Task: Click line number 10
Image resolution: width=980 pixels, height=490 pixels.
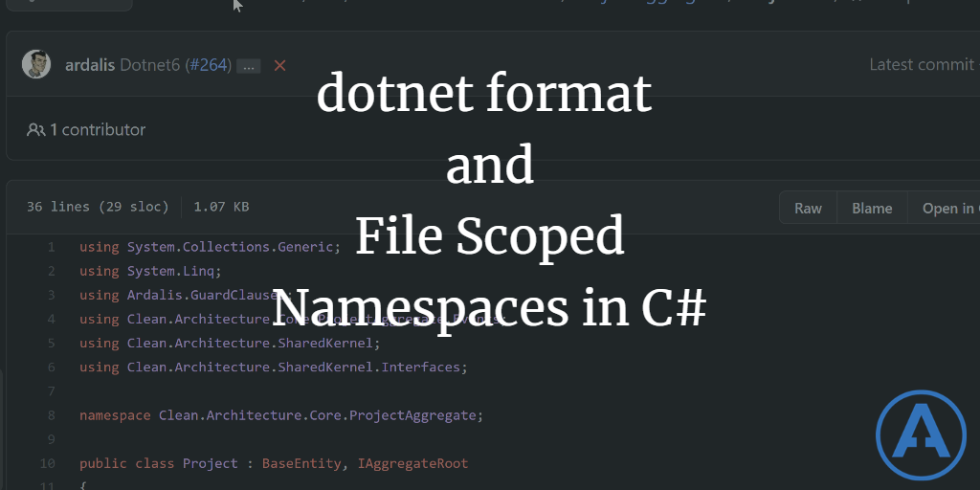Action: pyautogui.click(x=48, y=463)
